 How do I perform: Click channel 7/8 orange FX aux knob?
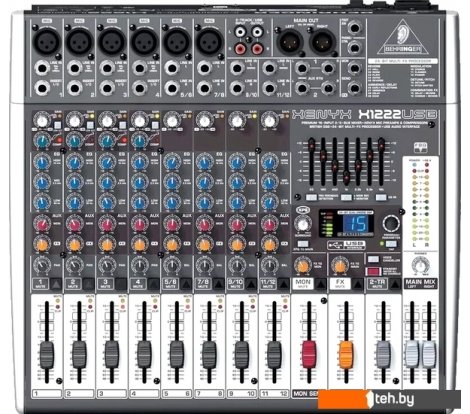click(x=204, y=245)
